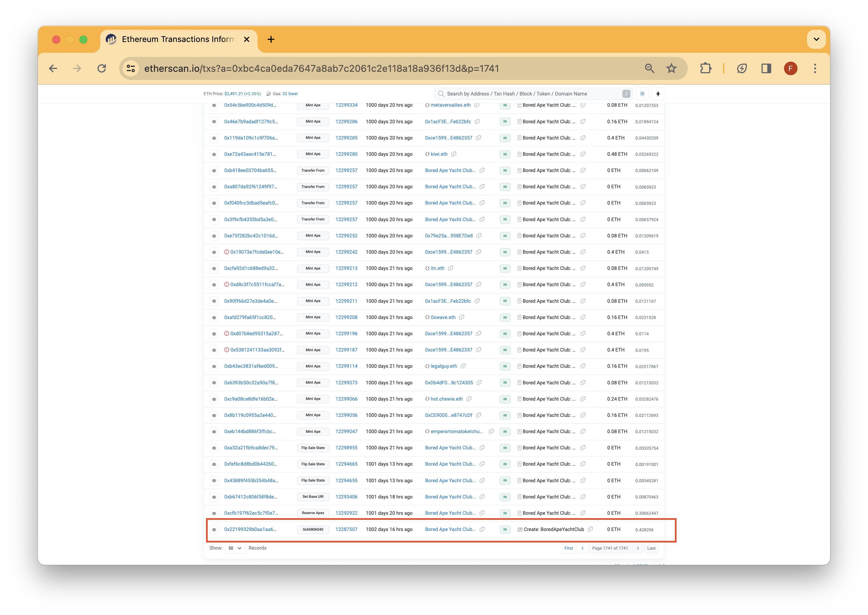
Task: Copy address next to 0xwave.eth
Action: 461,317
